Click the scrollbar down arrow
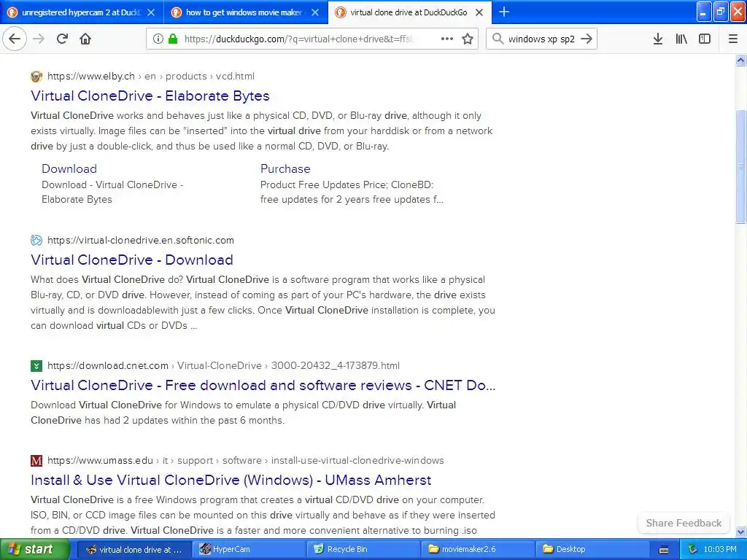747x560 pixels. (x=740, y=532)
